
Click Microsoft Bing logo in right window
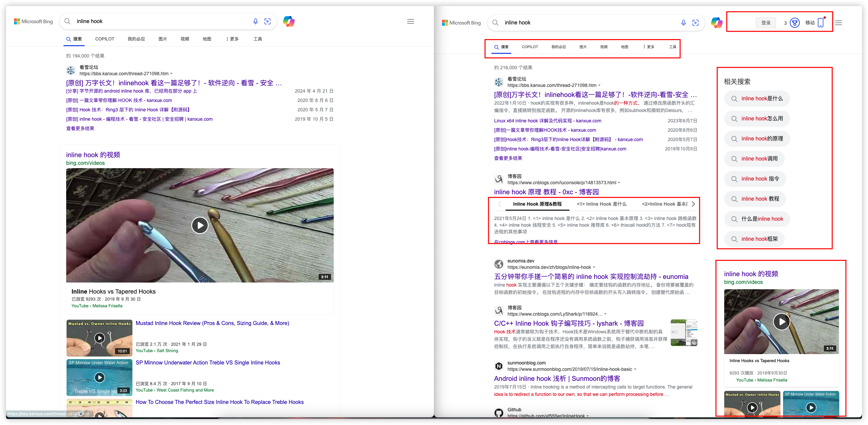(x=461, y=23)
